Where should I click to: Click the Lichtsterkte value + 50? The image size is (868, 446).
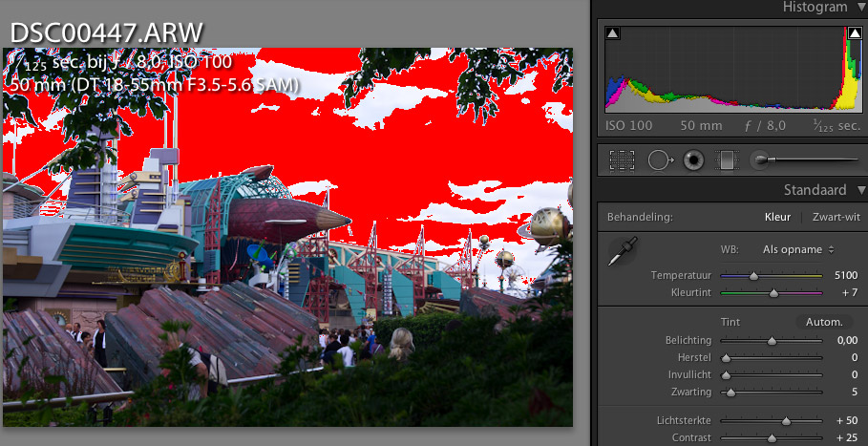click(x=847, y=420)
